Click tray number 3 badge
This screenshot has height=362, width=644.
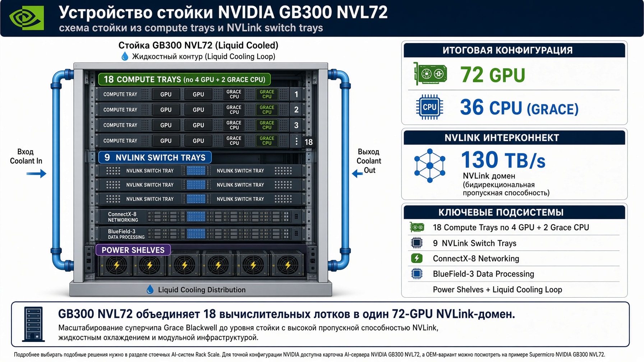[x=296, y=125]
